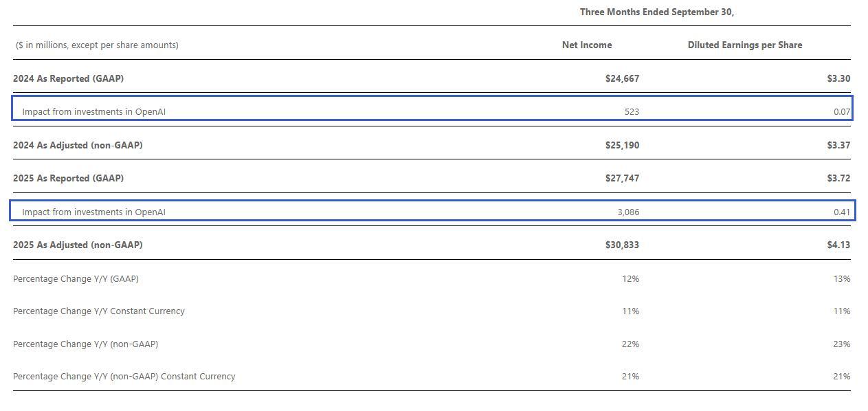The width and height of the screenshot is (868, 411).
Task: Click "Percentage Change Y/Y (non-GAAP) Constant Currency" label
Action: pyautogui.click(x=124, y=376)
